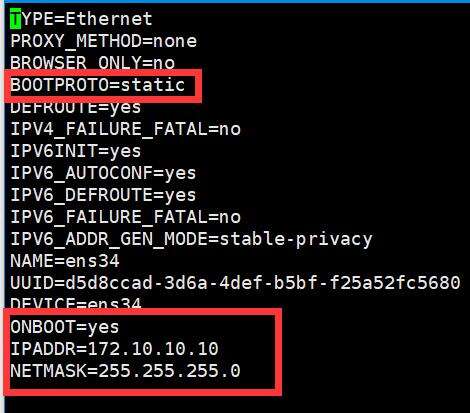Image resolution: width=470 pixels, height=413 pixels.
Task: Click the NAME=ens34 line
Action: tap(65, 261)
